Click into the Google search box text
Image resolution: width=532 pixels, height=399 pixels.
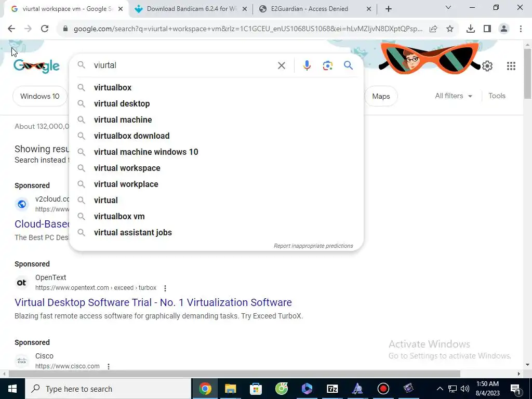click(183, 65)
